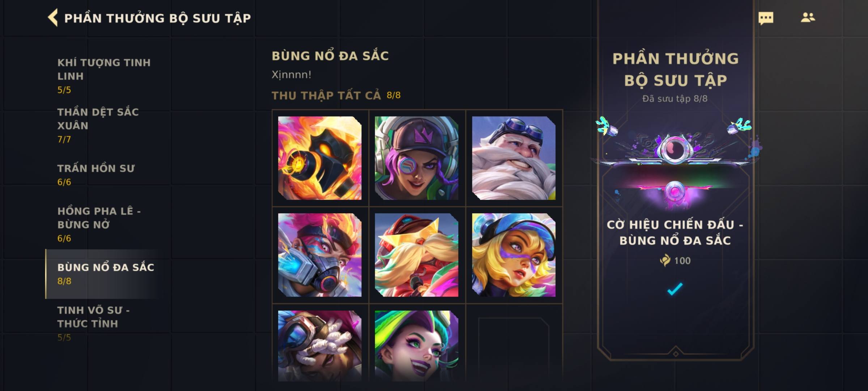Open the chat speech-bubble icon
This screenshot has width=868, height=391.
(x=766, y=18)
